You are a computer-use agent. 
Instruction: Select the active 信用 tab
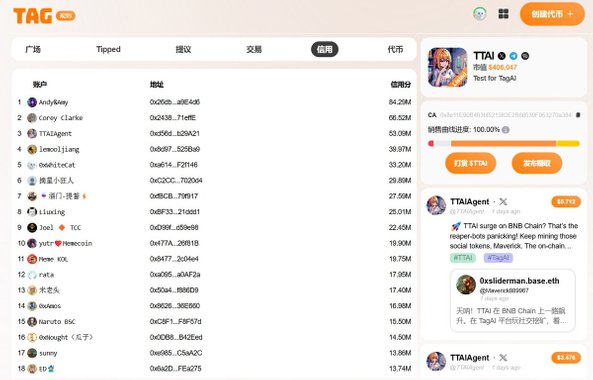(324, 49)
